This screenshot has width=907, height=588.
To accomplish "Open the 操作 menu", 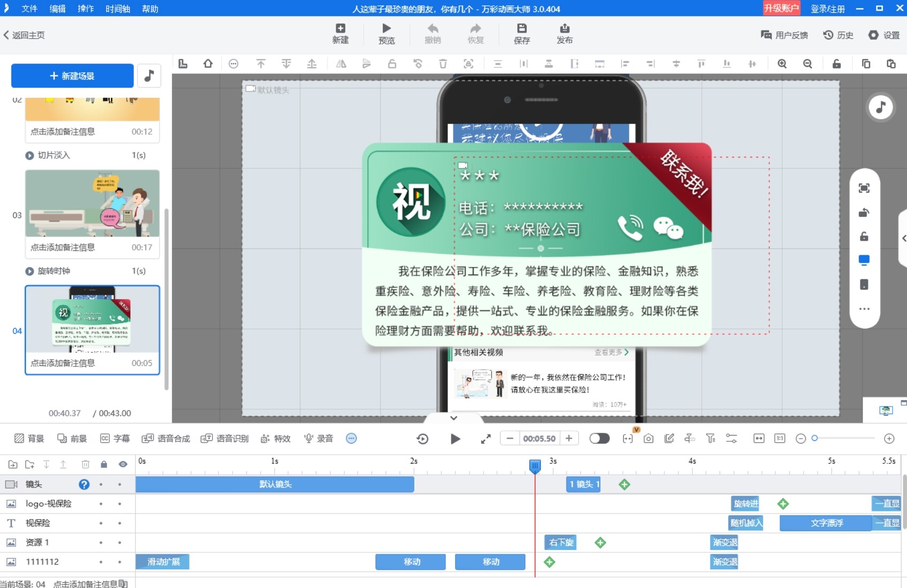I will pos(86,9).
